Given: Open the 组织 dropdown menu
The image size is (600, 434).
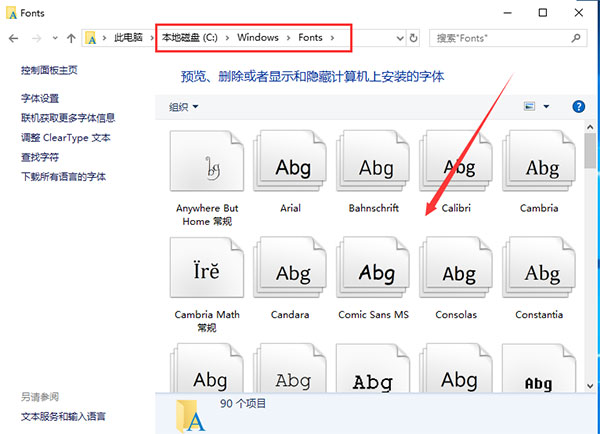Looking at the screenshot, I should tap(184, 107).
